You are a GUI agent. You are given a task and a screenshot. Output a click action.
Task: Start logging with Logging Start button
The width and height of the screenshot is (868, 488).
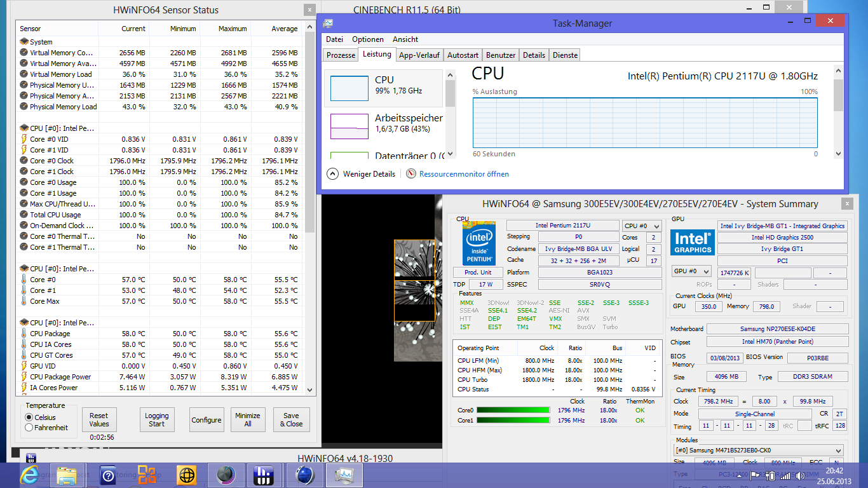click(x=157, y=420)
